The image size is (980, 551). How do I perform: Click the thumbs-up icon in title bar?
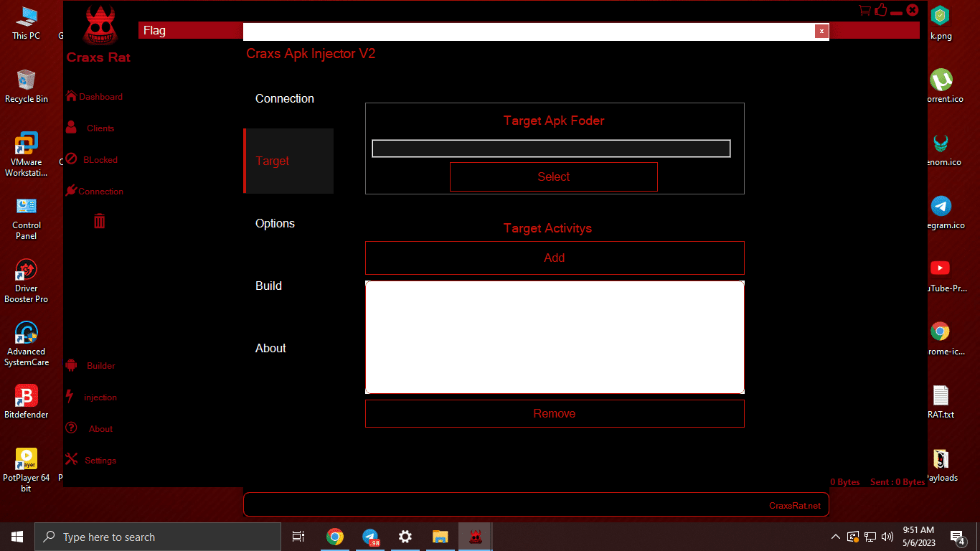coord(881,10)
